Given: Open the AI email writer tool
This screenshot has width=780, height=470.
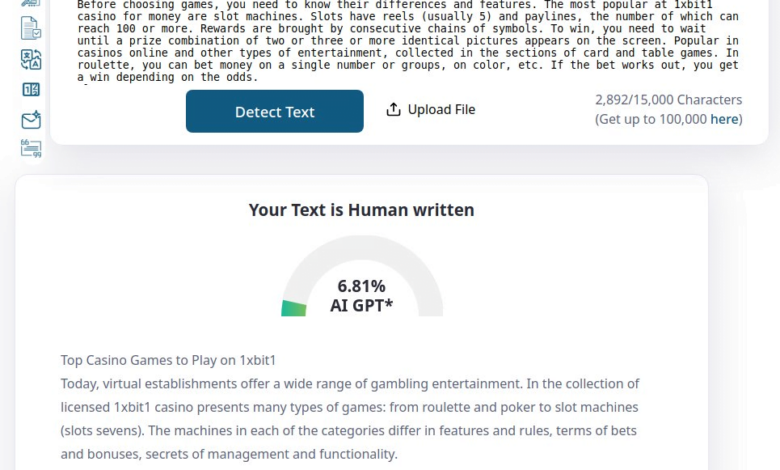Looking at the screenshot, I should 31,120.
